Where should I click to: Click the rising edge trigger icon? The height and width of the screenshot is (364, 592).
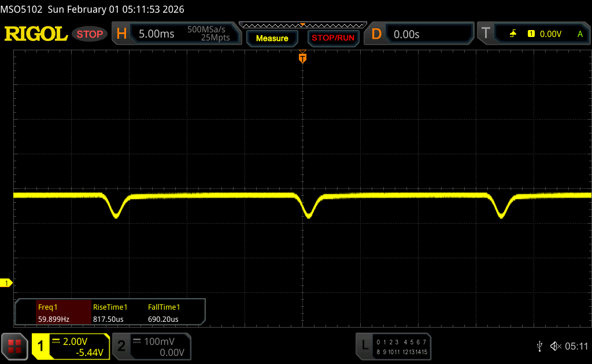(513, 34)
